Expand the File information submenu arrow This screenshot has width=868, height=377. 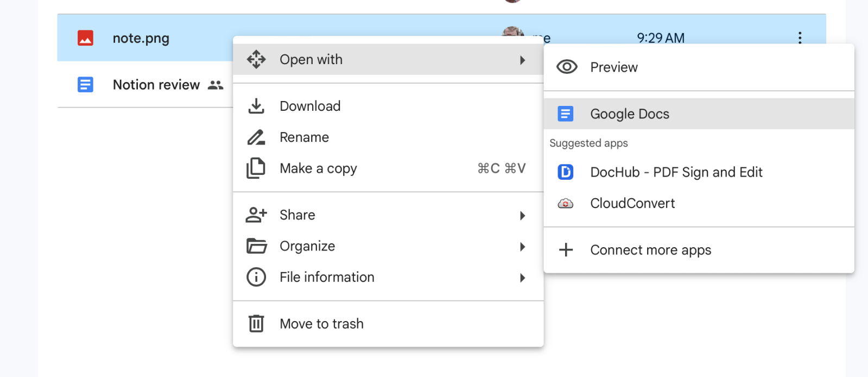(522, 278)
